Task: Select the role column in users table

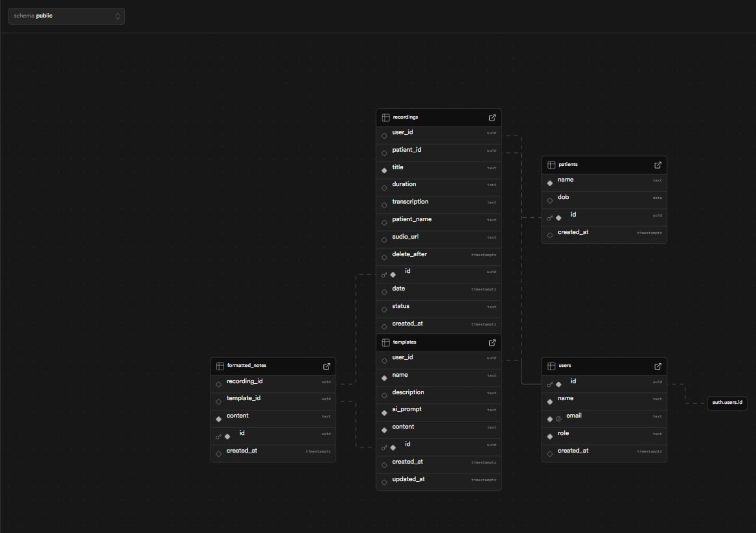Action: (563, 433)
